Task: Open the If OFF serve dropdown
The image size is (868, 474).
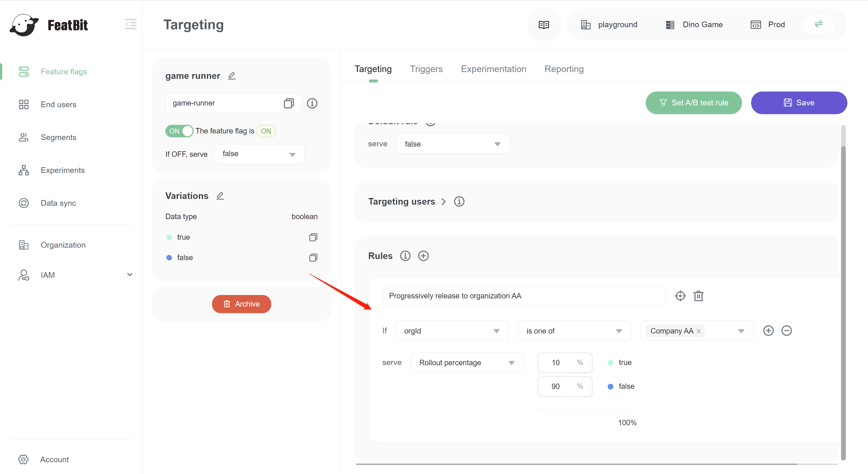Action: pos(259,154)
